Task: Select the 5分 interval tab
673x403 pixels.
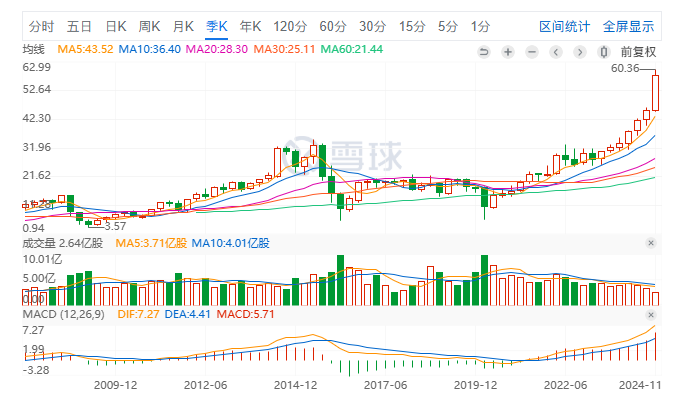Action: (448, 27)
